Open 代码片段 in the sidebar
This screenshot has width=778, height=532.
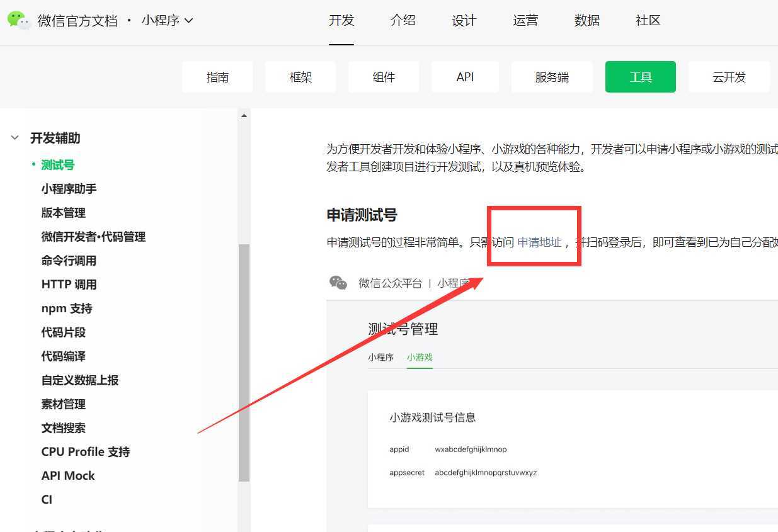point(64,332)
